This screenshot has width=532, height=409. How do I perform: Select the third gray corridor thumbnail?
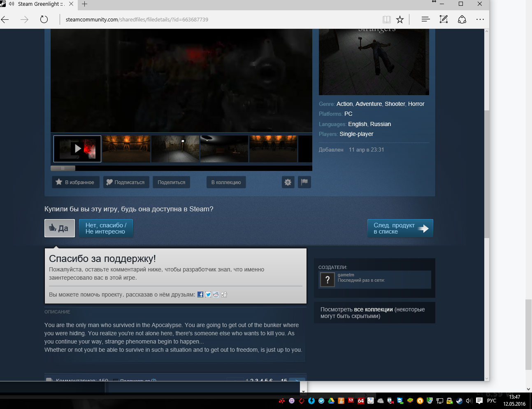click(x=175, y=149)
